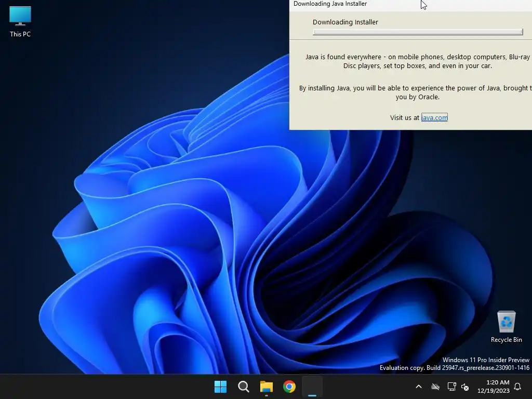Viewport: 532px width, 399px height.
Task: Launch File Explorer from taskbar
Action: (x=267, y=387)
